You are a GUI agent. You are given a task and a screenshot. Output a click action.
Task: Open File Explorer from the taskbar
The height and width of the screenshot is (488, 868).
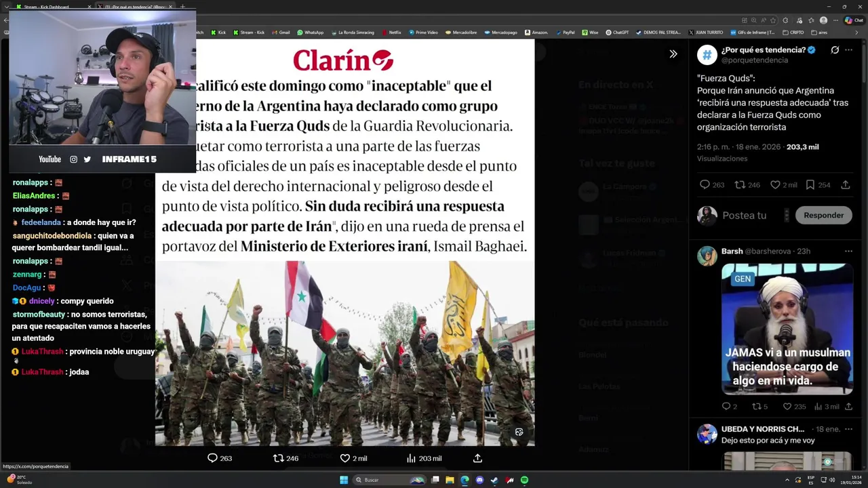point(450,480)
